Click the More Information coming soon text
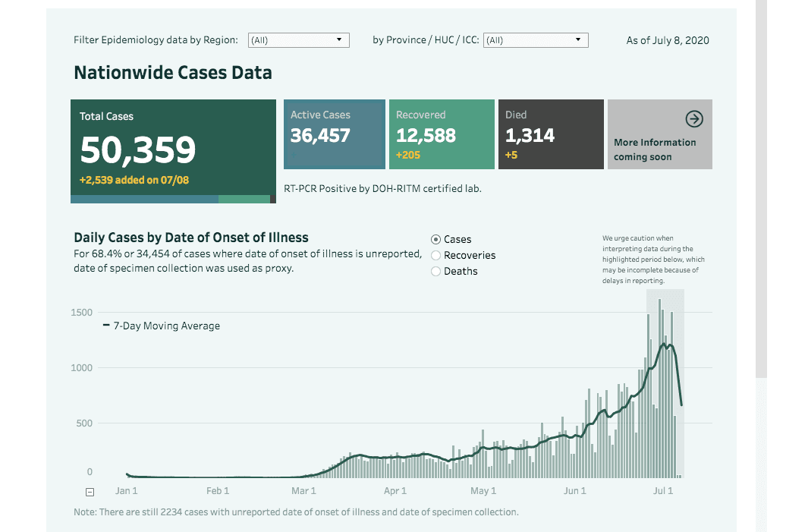The width and height of the screenshot is (786, 532). pyautogui.click(x=654, y=150)
